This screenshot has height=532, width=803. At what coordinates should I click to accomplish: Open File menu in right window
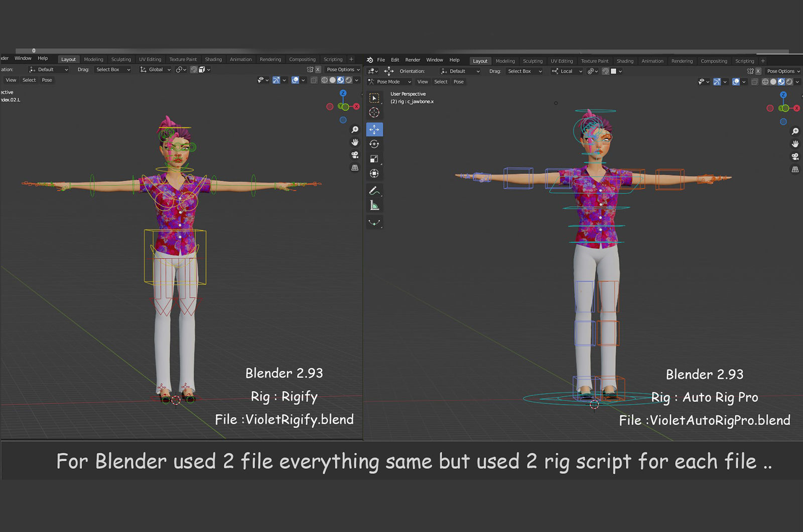381,60
